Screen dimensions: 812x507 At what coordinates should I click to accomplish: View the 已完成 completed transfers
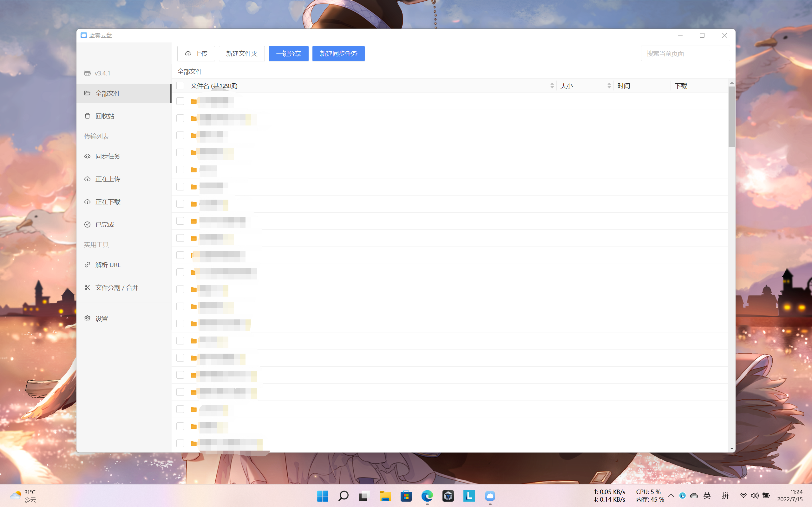105,225
